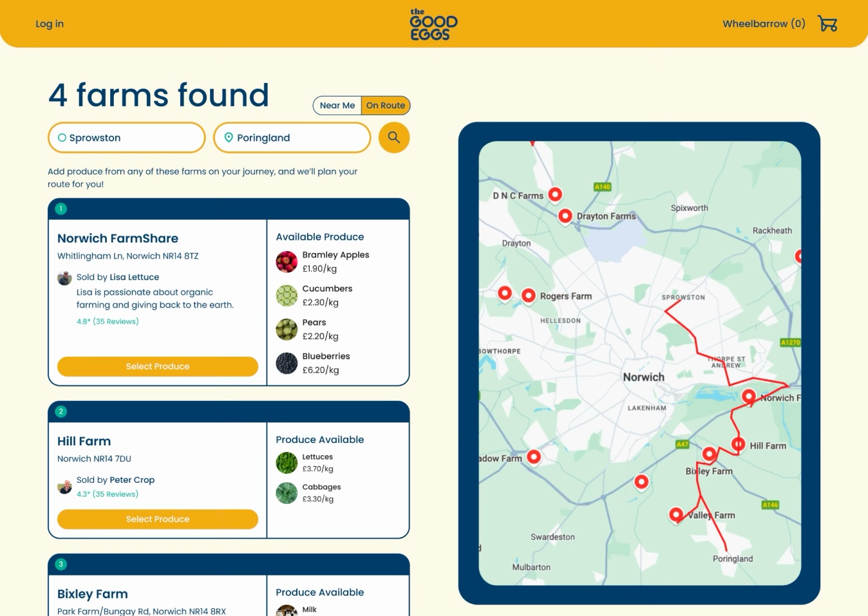Click the Bixley Farm map marker

pos(709,454)
